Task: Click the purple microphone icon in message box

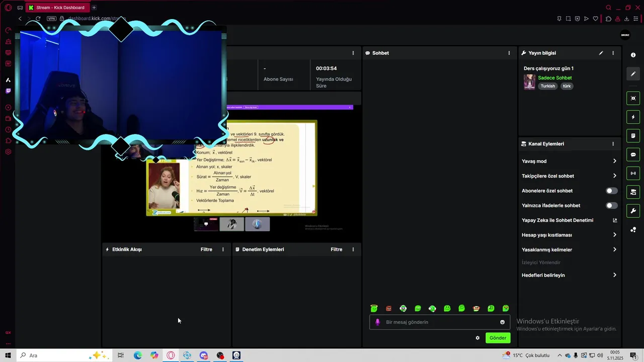Action: (x=378, y=322)
